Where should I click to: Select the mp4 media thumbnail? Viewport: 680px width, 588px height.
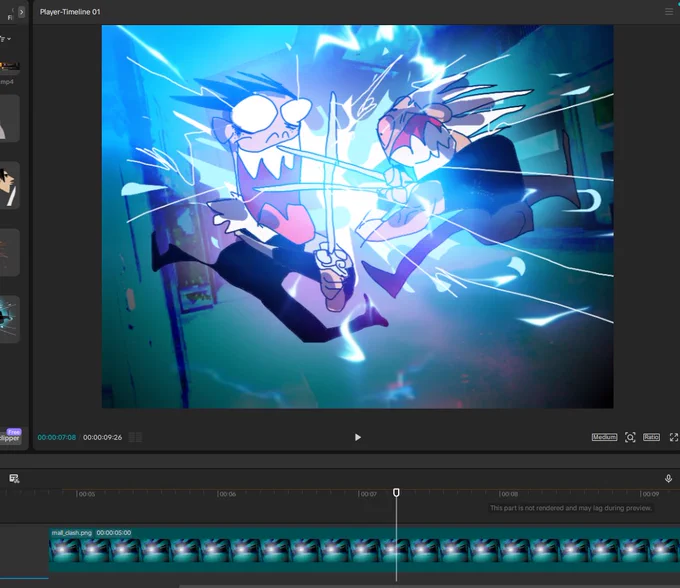(x=10, y=66)
